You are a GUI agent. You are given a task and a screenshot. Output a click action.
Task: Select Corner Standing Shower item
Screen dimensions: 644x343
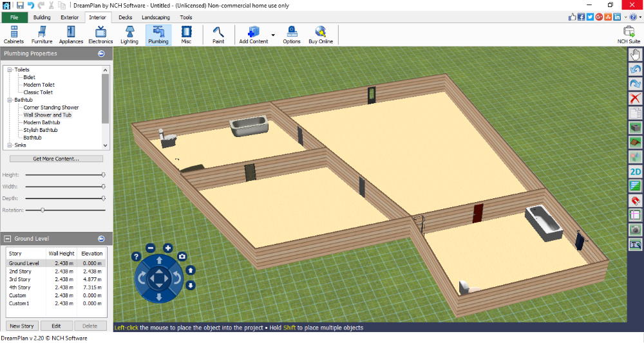(x=51, y=107)
